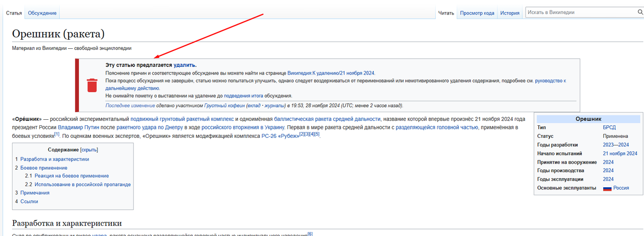Click the Russian flag icon in infobox

click(607, 188)
